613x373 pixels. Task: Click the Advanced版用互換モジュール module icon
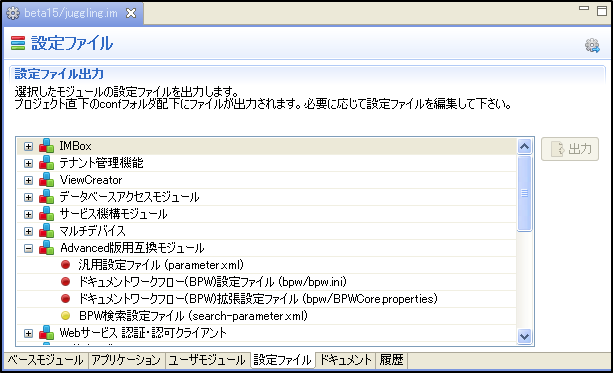pyautogui.click(x=47, y=248)
